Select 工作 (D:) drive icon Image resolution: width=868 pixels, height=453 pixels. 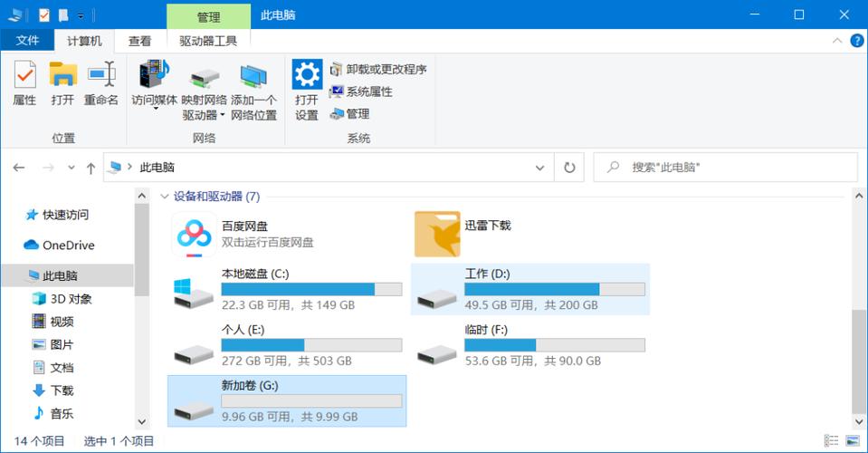[436, 301]
